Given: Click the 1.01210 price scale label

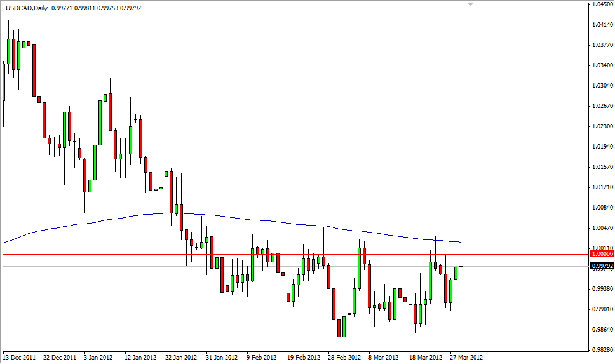Looking at the screenshot, I should coord(602,187).
